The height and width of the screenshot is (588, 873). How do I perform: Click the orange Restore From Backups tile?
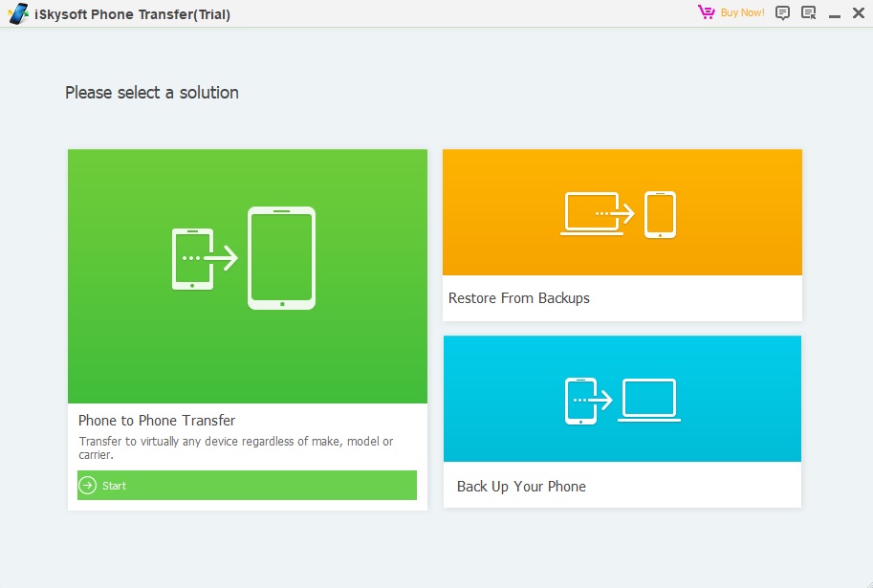[x=622, y=212]
